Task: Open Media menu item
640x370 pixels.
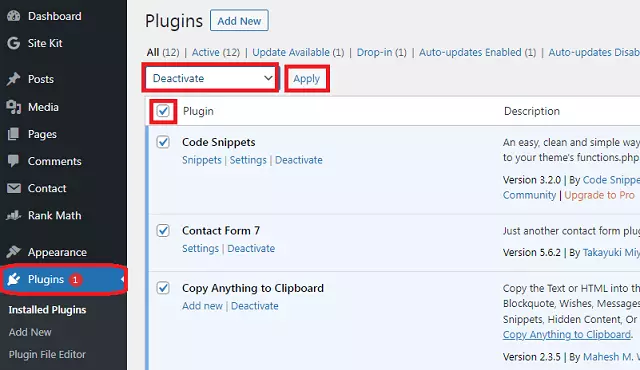Action: (x=43, y=107)
